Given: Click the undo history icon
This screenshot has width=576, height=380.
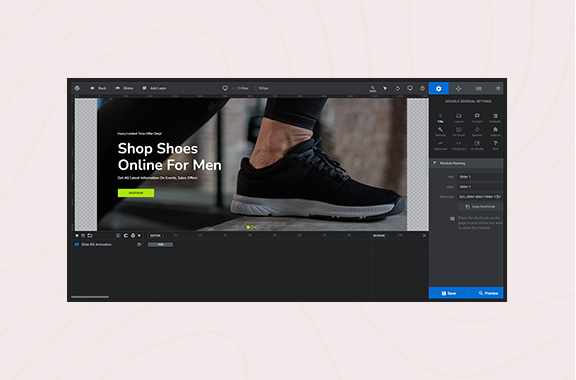Looking at the screenshot, I should tap(397, 88).
